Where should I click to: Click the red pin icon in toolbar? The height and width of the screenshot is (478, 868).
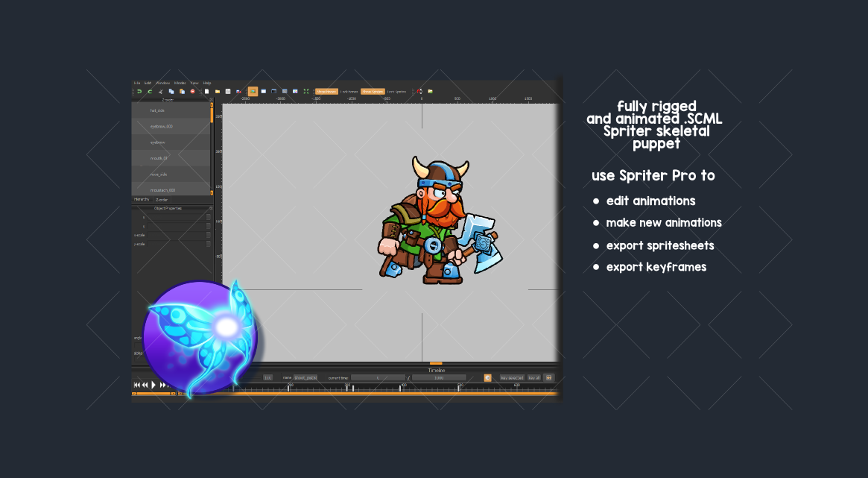coord(419,92)
